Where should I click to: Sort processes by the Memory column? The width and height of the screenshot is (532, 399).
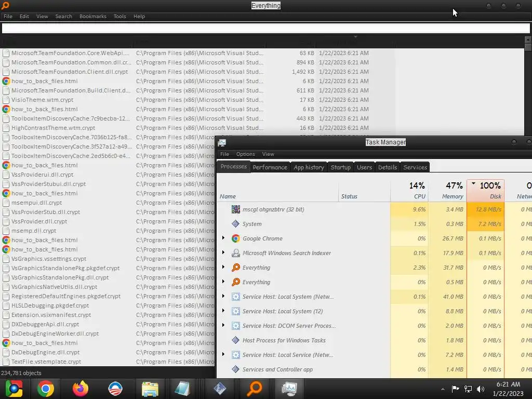(448, 191)
